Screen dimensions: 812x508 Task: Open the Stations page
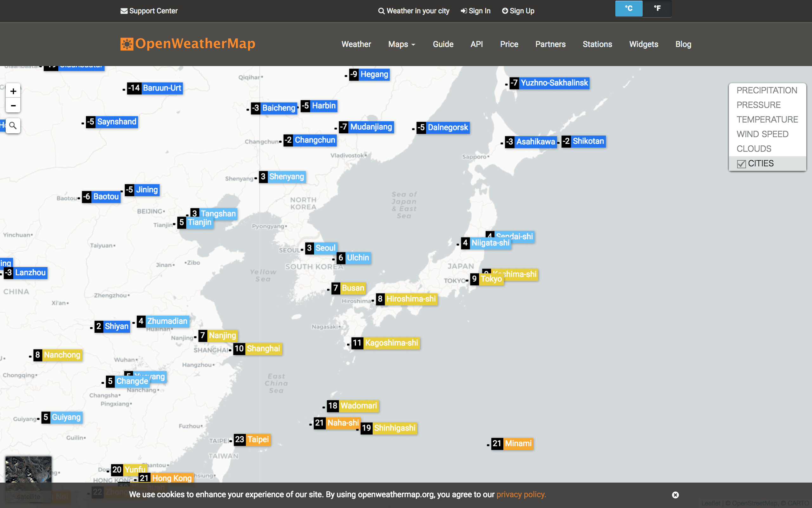click(597, 44)
